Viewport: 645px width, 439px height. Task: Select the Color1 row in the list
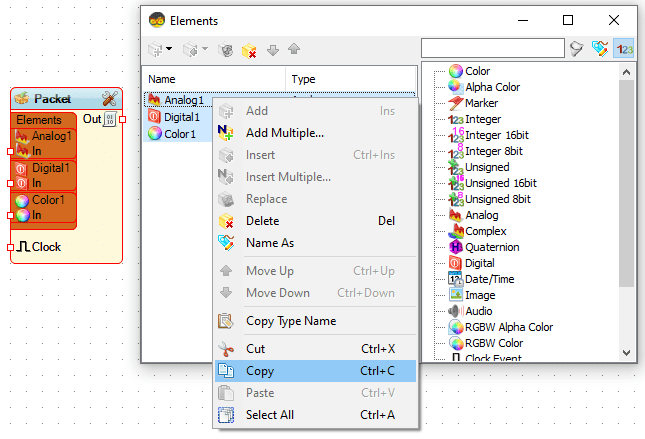[x=177, y=134]
